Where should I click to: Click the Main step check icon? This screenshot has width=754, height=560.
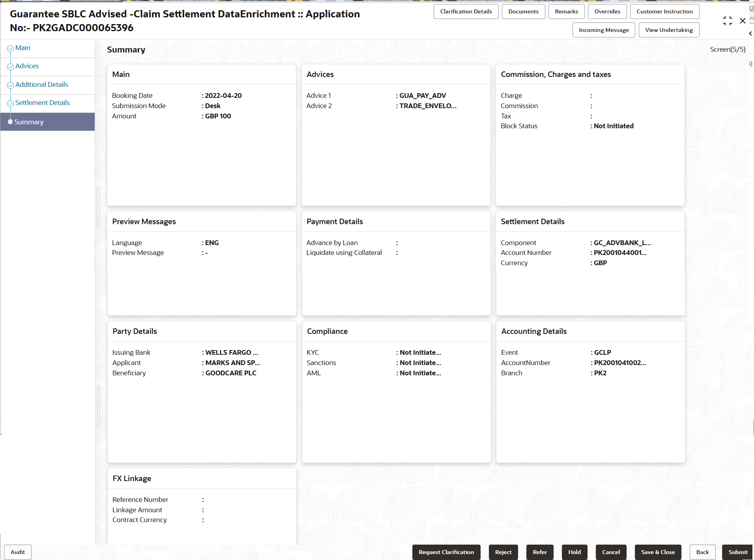coord(11,49)
